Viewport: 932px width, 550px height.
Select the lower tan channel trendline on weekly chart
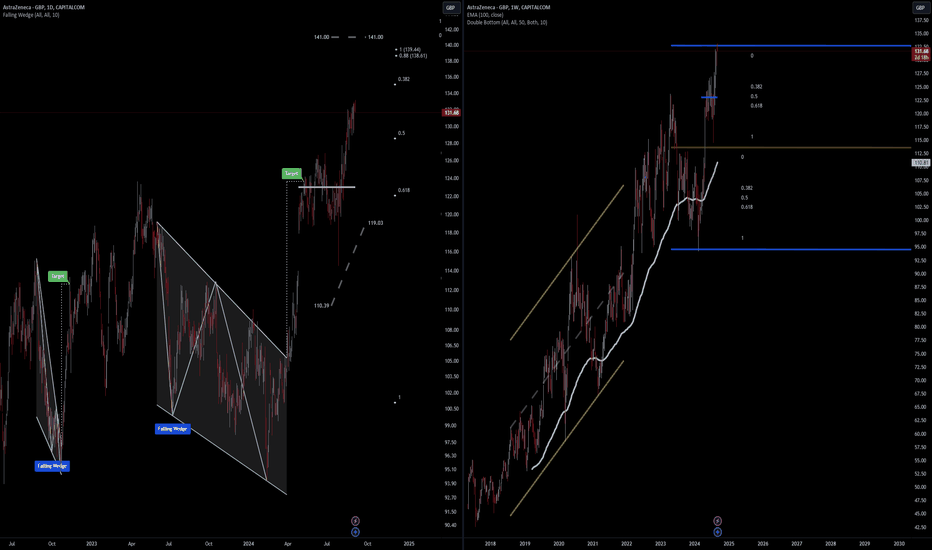tap(566, 438)
